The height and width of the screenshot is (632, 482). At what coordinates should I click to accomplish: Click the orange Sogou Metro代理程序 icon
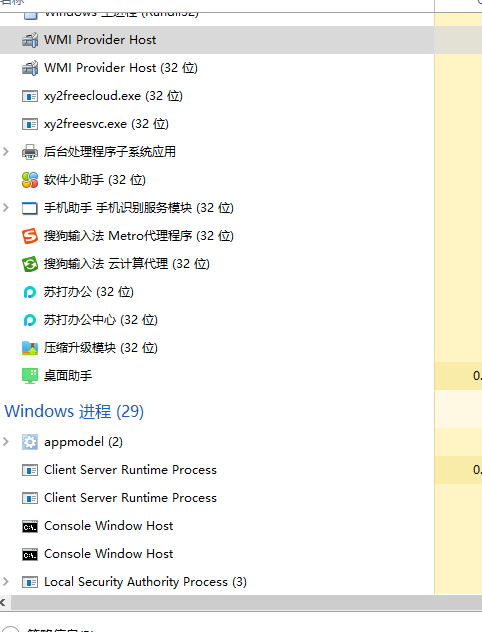pyautogui.click(x=30, y=236)
